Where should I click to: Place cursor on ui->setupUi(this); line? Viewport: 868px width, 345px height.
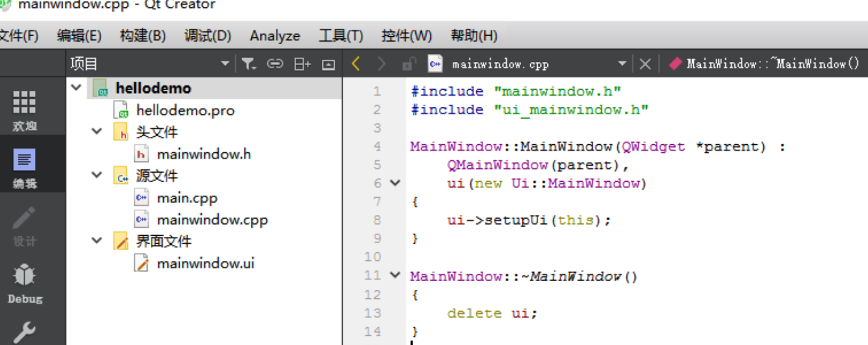pyautogui.click(x=530, y=220)
